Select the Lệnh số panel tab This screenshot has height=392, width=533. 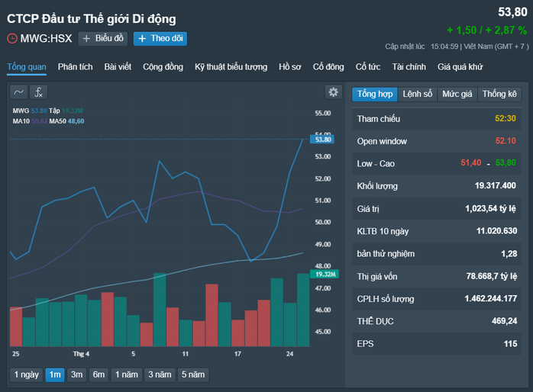(418, 94)
